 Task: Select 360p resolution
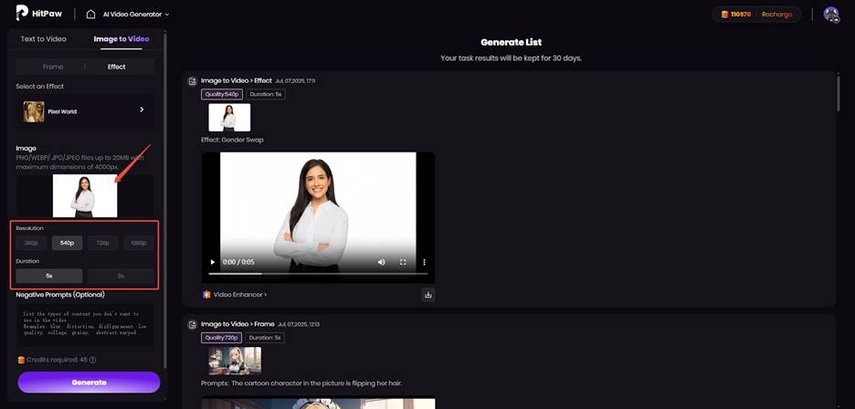tap(31, 243)
